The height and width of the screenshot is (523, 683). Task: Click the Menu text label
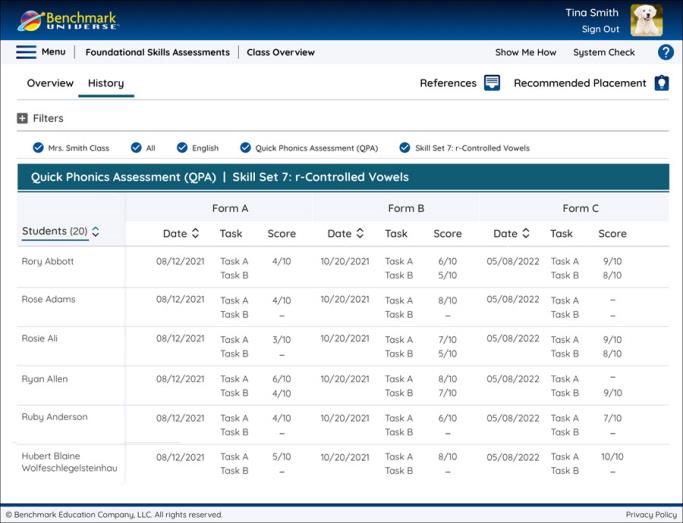[x=54, y=52]
